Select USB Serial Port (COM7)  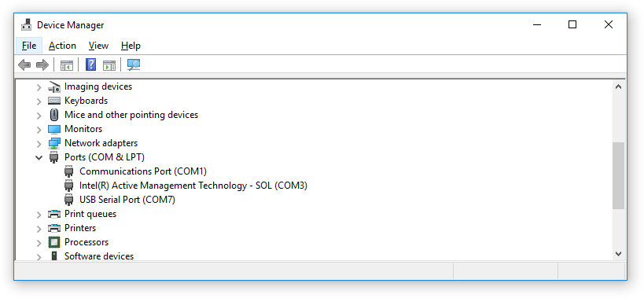[127, 200]
